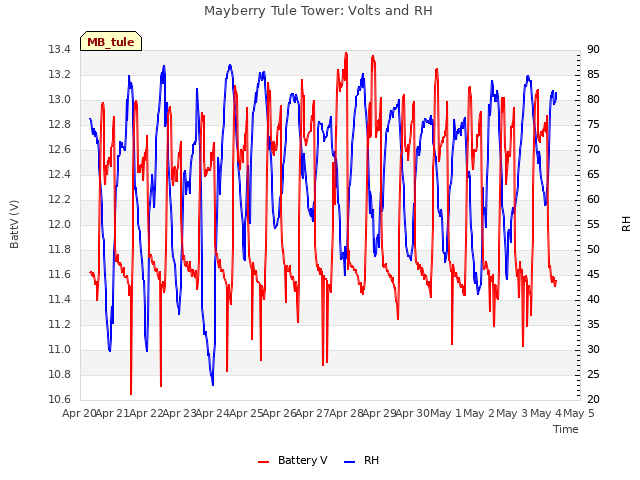Image resolution: width=640 pixels, height=480 pixels.
Task: Click the BattV (V) left axis label
Action: point(14,224)
